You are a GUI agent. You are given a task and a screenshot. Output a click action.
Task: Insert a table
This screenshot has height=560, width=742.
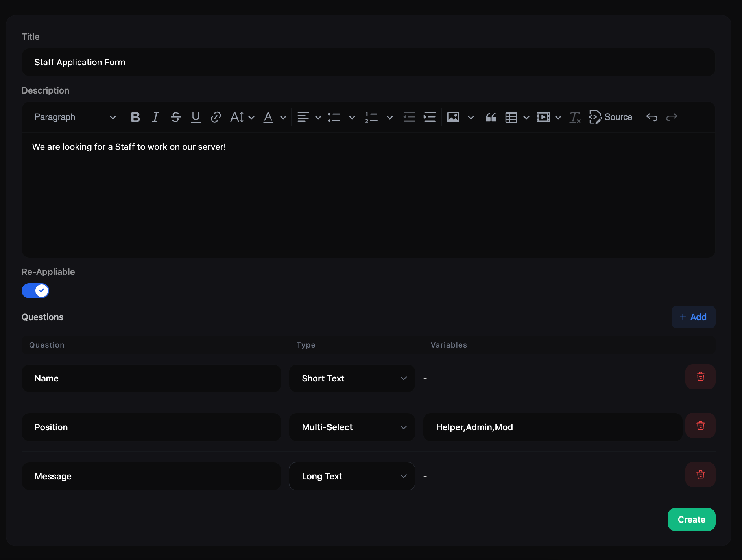511,117
